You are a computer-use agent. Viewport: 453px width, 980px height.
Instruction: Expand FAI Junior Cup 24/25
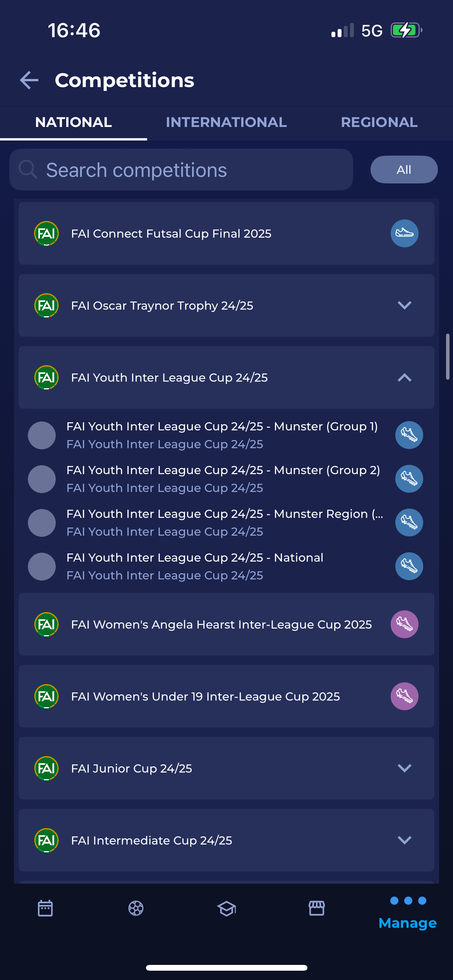click(x=404, y=768)
